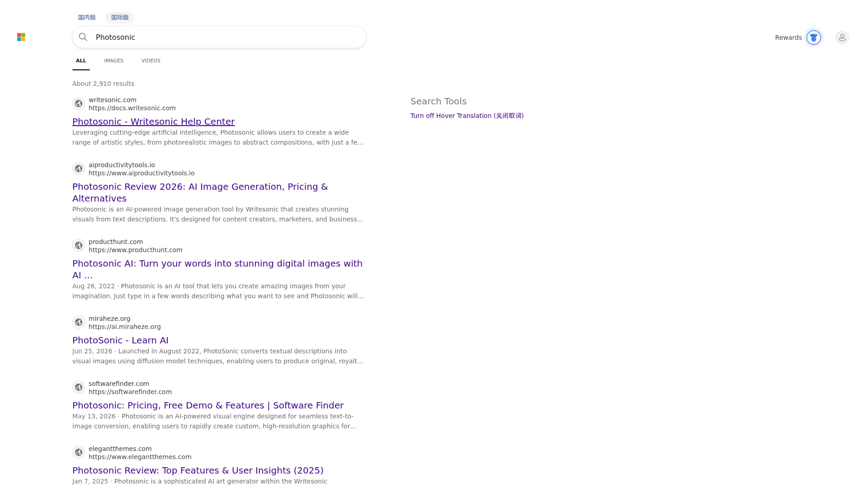Click the producthunt.com globe favicon

[x=79, y=245]
